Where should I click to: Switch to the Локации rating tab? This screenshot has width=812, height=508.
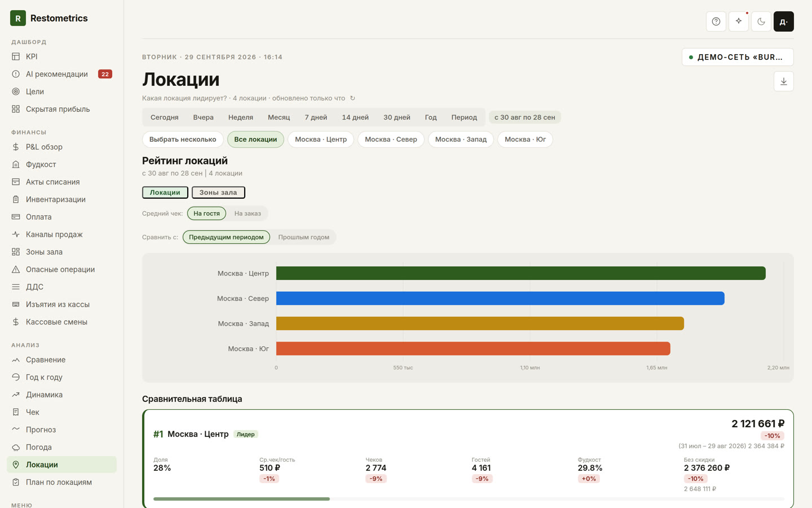pyautogui.click(x=165, y=192)
